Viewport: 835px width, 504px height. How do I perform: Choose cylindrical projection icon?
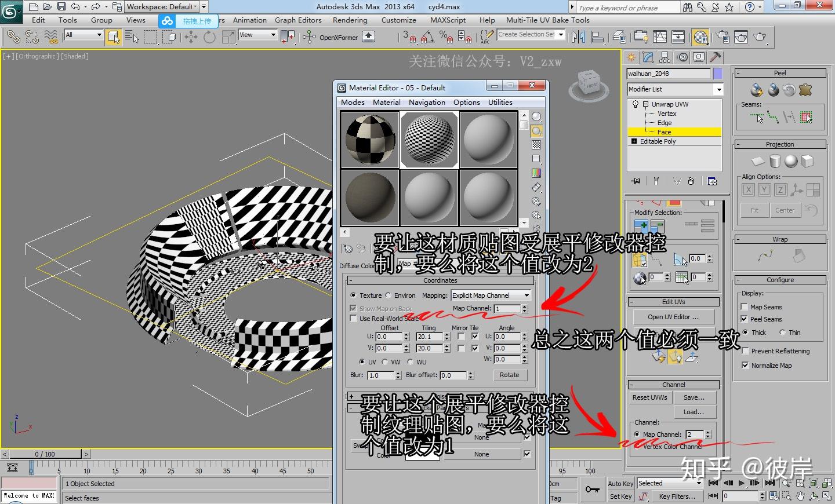point(775,161)
